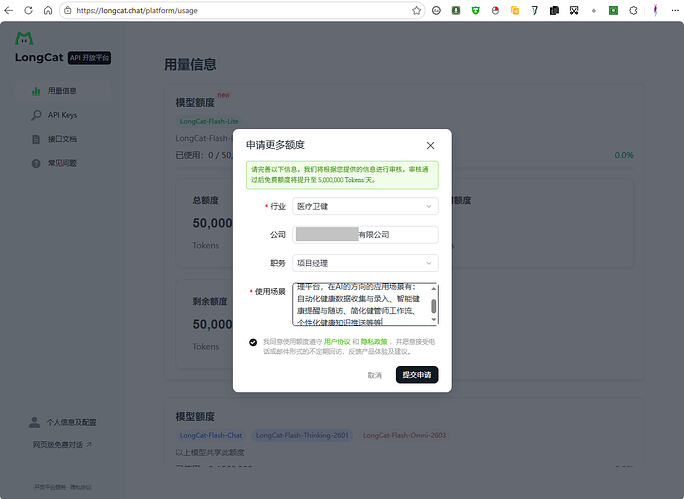Click the green shield extension icon
The image size is (684, 499).
475,10
